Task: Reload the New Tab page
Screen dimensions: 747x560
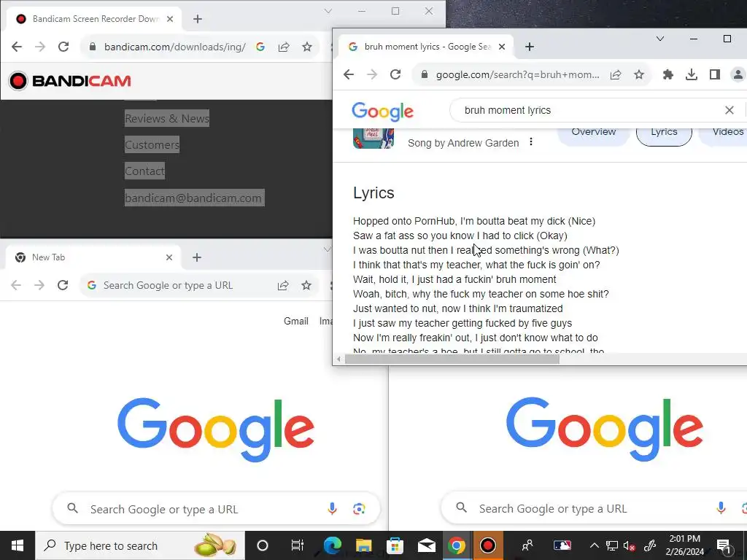Action: pos(63,285)
